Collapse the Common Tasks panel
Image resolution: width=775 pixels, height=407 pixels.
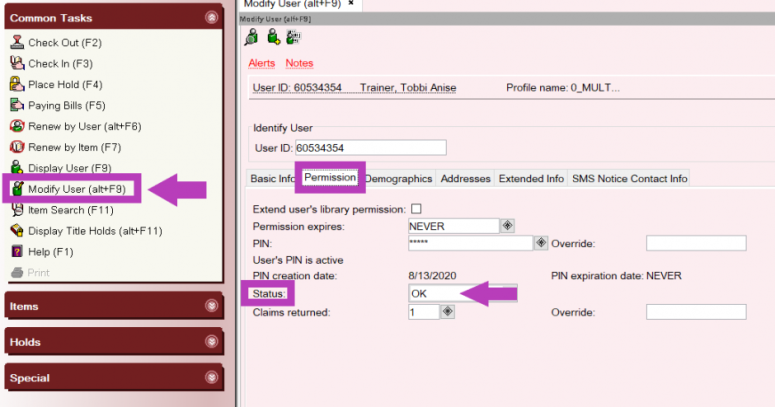tap(212, 18)
